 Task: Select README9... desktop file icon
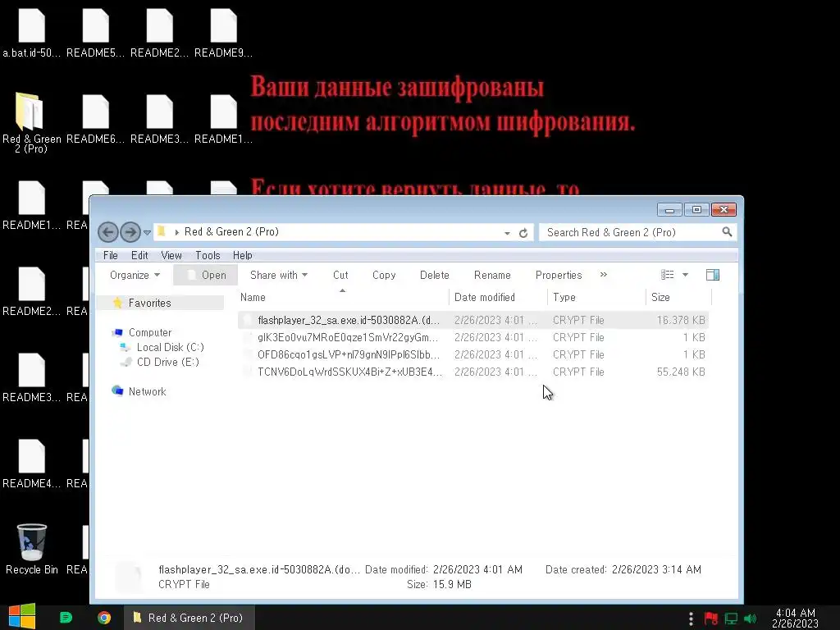[x=223, y=33]
